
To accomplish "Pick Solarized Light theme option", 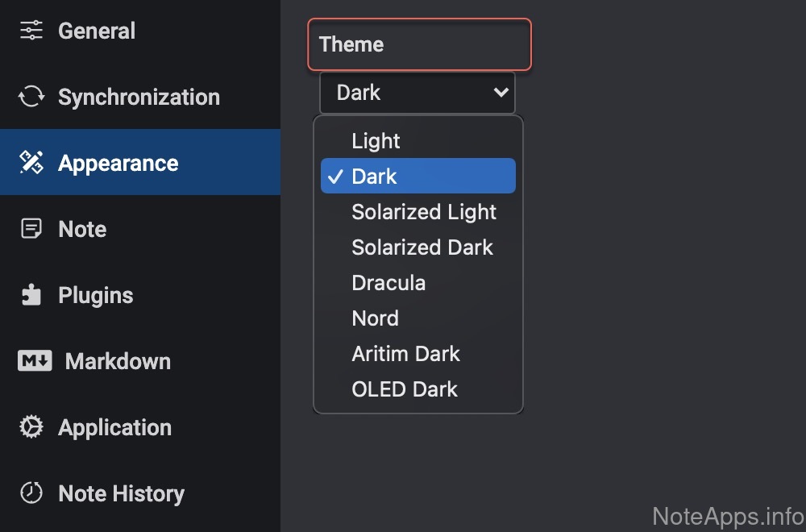I will (423, 212).
